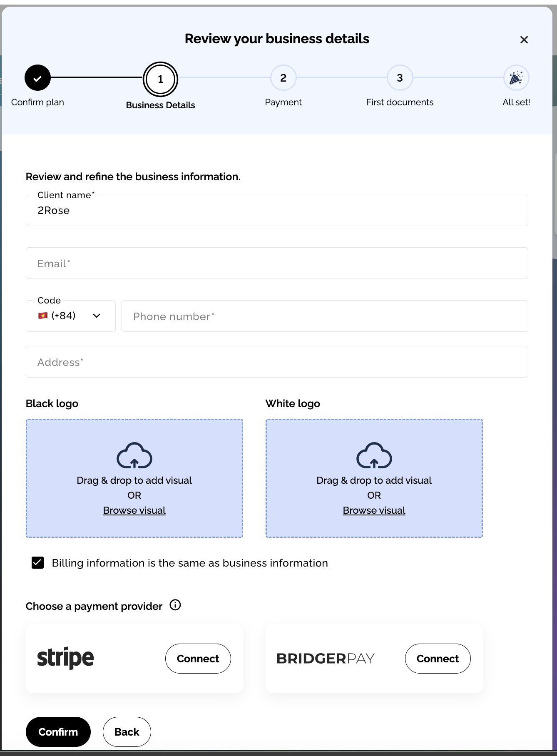The image size is (557, 756).
Task: Close the business details dialog
Action: [524, 40]
